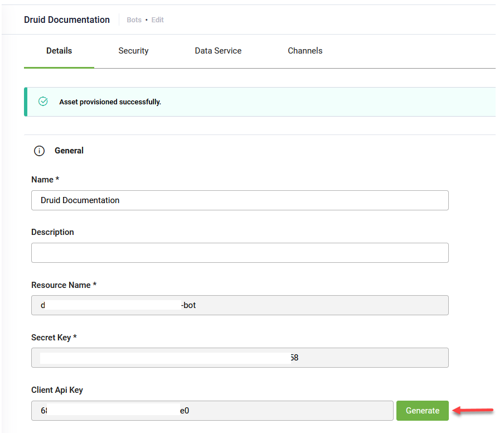Click the Bots breadcrumb link
This screenshot has width=504, height=433.
tap(134, 20)
